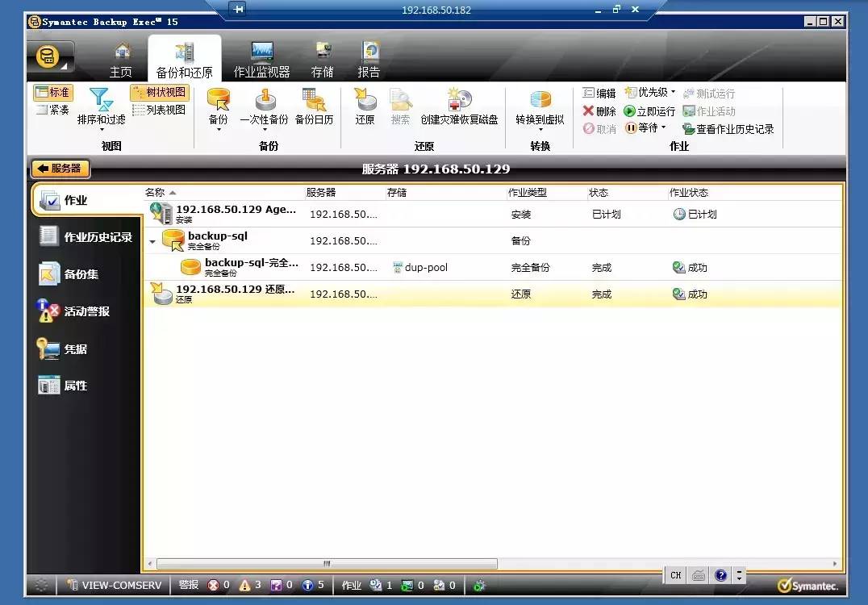Click the red error alerts icon
The image size is (868, 605).
click(x=213, y=585)
